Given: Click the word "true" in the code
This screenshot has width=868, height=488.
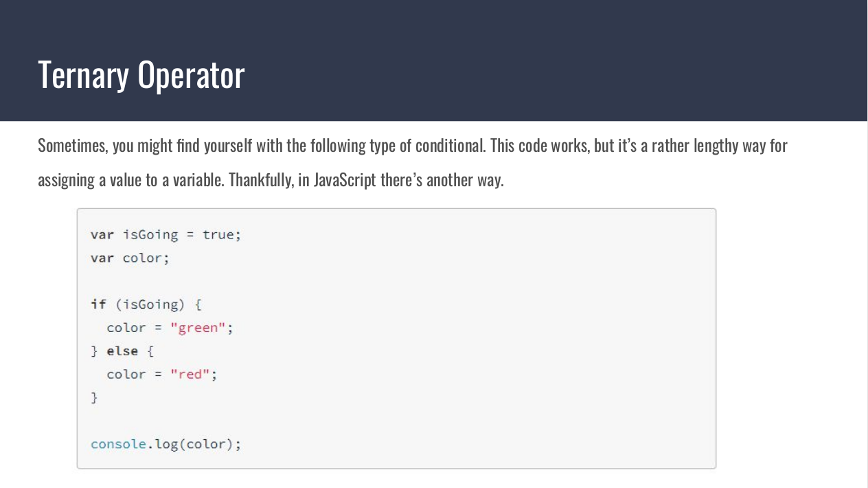Looking at the screenshot, I should click(218, 235).
